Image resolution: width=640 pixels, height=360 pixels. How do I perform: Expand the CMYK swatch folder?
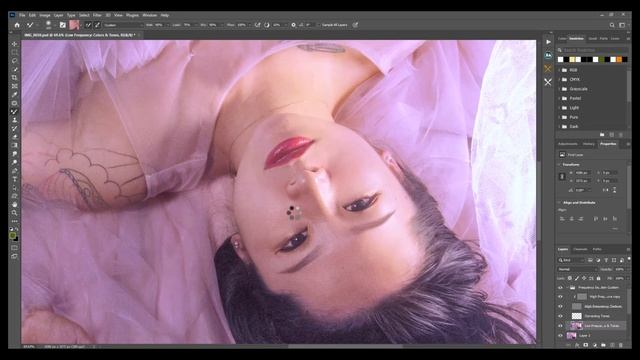[559, 80]
